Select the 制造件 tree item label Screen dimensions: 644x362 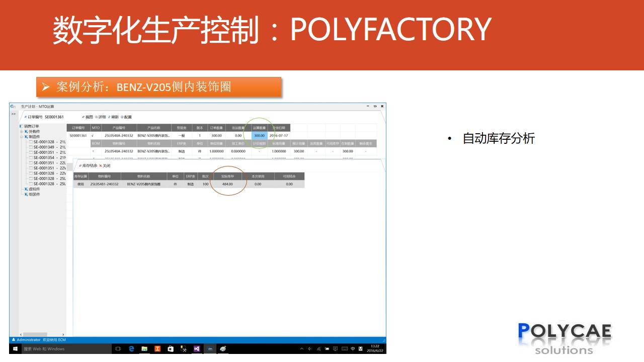click(x=34, y=137)
